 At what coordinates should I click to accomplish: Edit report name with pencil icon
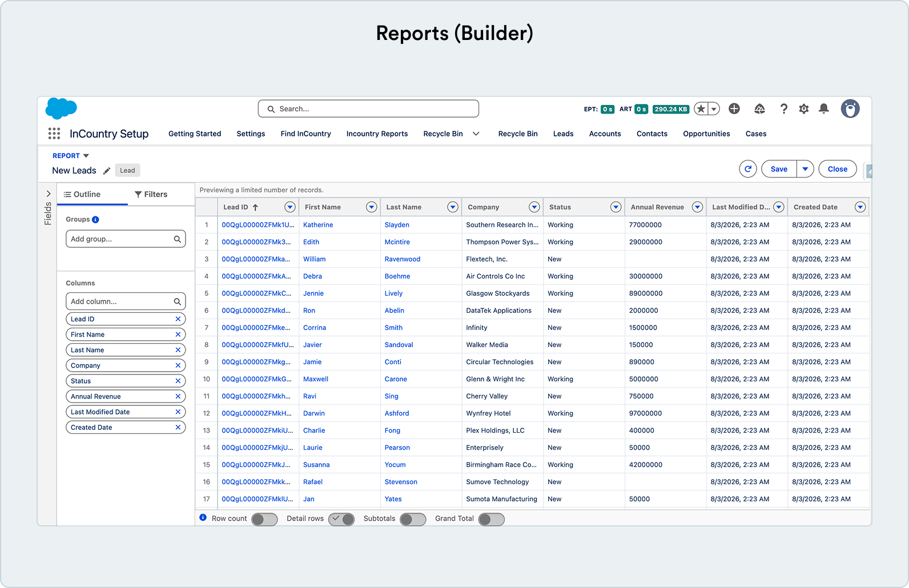[107, 171]
